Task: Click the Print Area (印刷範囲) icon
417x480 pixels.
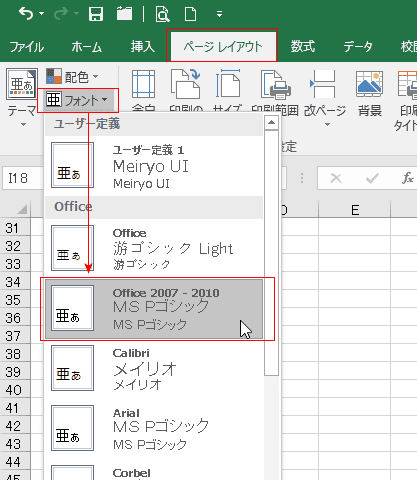Action: (276, 85)
